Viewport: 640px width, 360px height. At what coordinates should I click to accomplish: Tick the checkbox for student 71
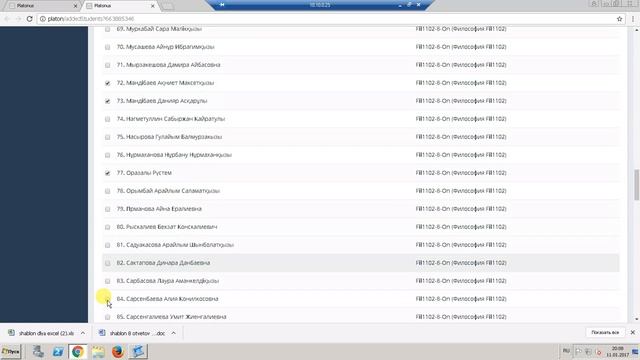pyautogui.click(x=107, y=65)
